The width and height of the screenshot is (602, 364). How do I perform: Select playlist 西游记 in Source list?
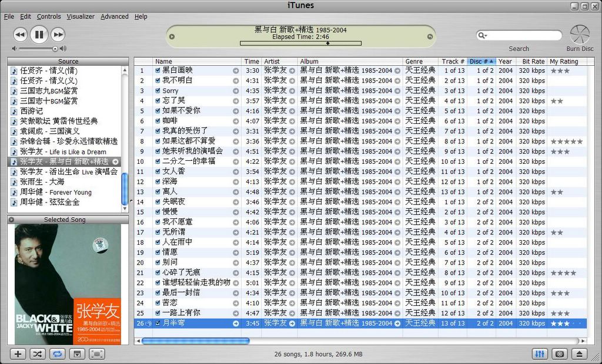point(65,111)
